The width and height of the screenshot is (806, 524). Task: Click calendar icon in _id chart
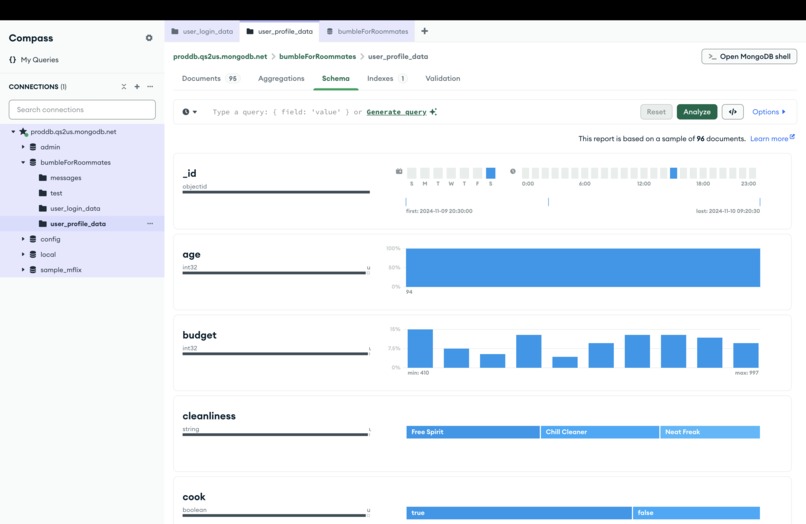click(399, 171)
